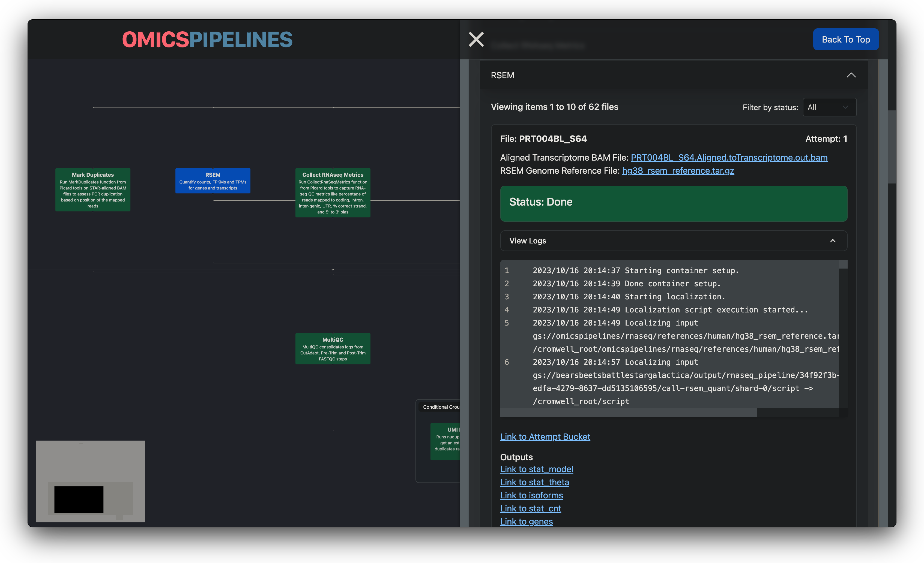Click the log viewer vertical scrollbar

(843, 264)
